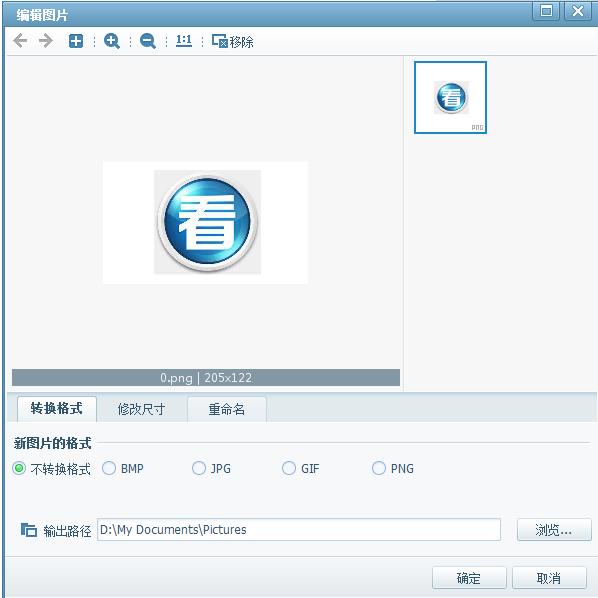Image resolution: width=598 pixels, height=598 pixels.
Task: Confirm with the 确定 button
Action: [469, 578]
